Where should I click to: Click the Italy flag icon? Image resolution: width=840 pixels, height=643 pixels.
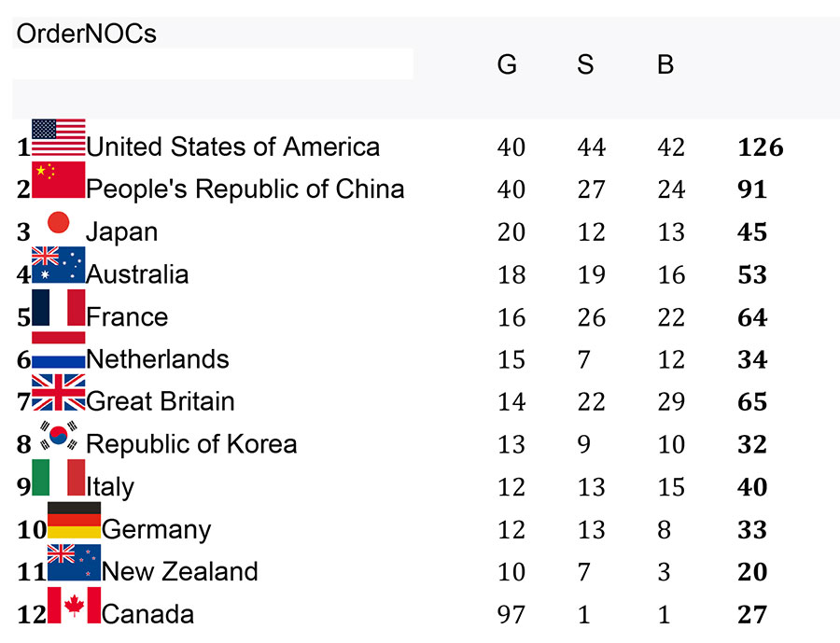[59, 478]
